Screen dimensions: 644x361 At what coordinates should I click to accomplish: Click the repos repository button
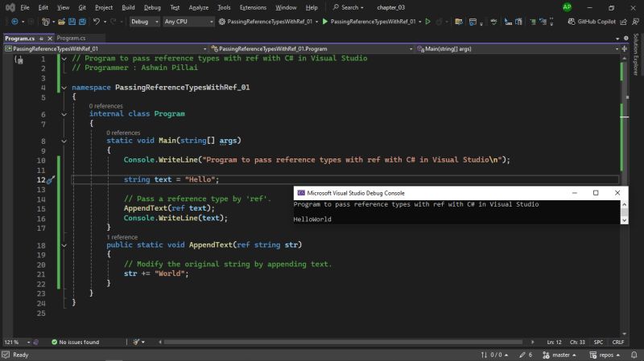tap(605, 355)
